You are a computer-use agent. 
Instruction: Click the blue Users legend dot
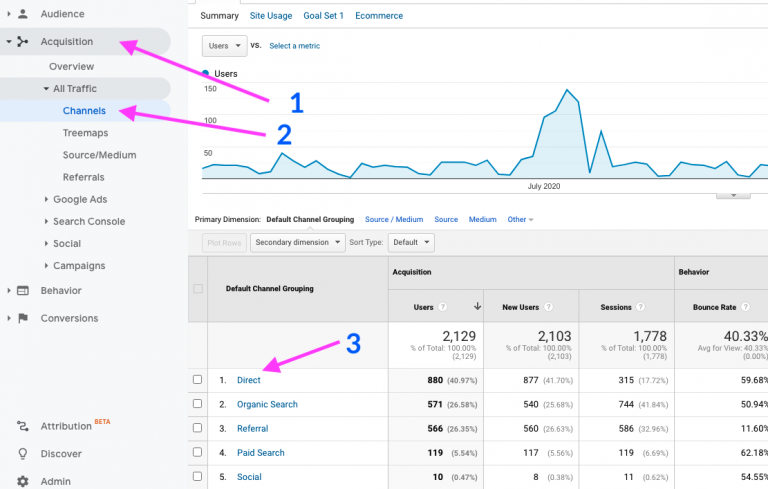(206, 73)
